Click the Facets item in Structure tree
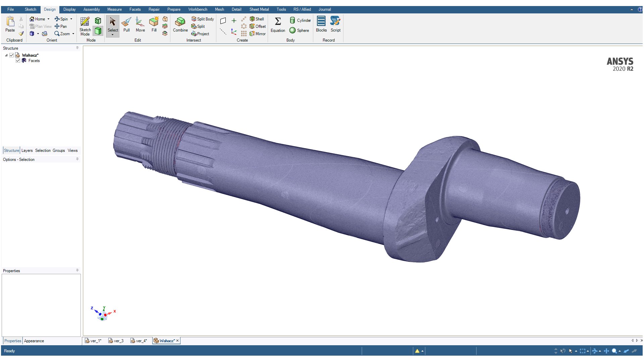Image resolution: width=644 pixels, height=362 pixels. click(34, 61)
